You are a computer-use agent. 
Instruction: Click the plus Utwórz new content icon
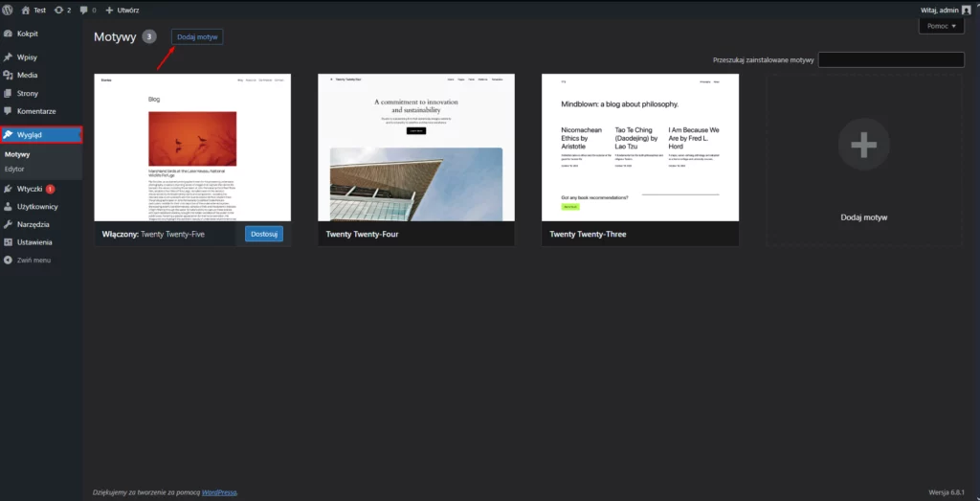click(109, 10)
